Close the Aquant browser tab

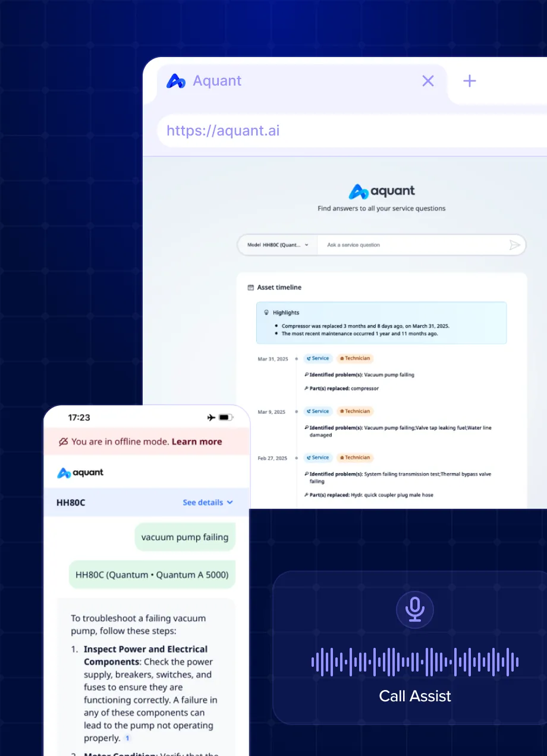pos(428,81)
